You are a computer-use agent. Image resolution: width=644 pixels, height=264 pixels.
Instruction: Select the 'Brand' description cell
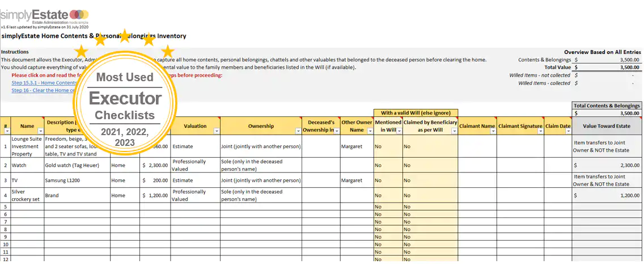(x=77, y=195)
